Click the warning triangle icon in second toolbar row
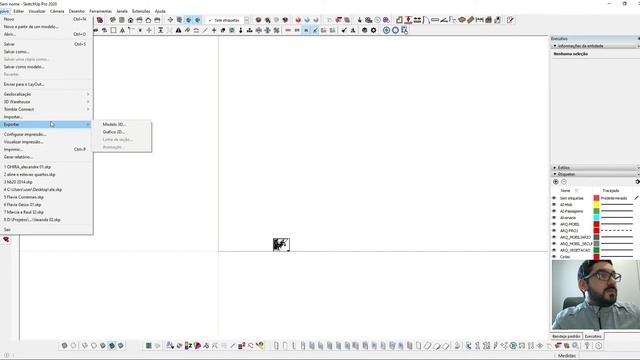The image size is (640, 360). point(178,30)
